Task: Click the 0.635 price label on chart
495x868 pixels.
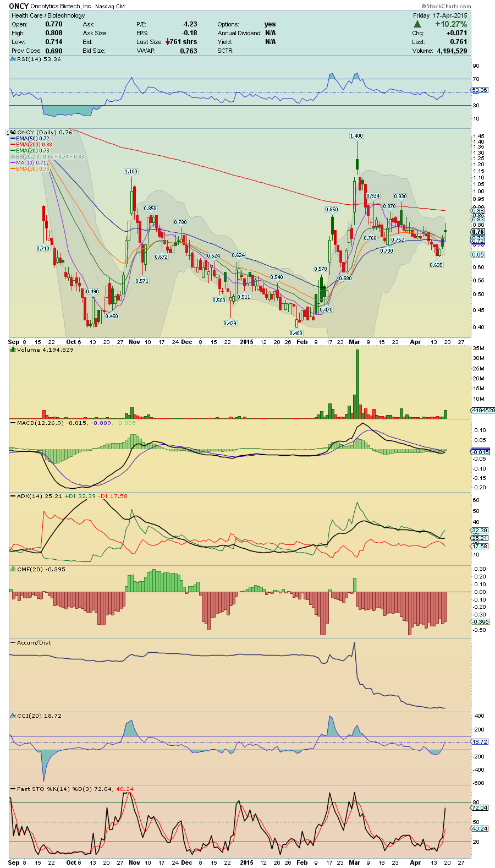Action: pos(436,265)
